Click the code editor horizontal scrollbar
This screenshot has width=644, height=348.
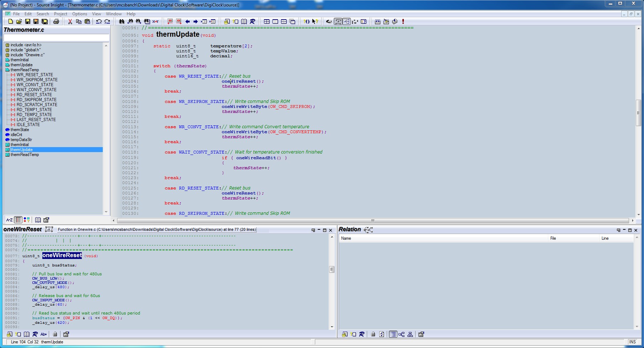pos(373,220)
